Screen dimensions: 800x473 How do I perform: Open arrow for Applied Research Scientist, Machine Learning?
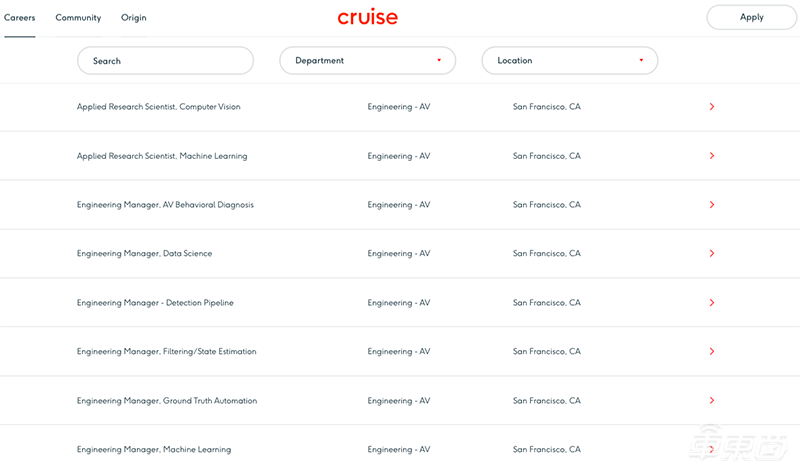coord(711,156)
